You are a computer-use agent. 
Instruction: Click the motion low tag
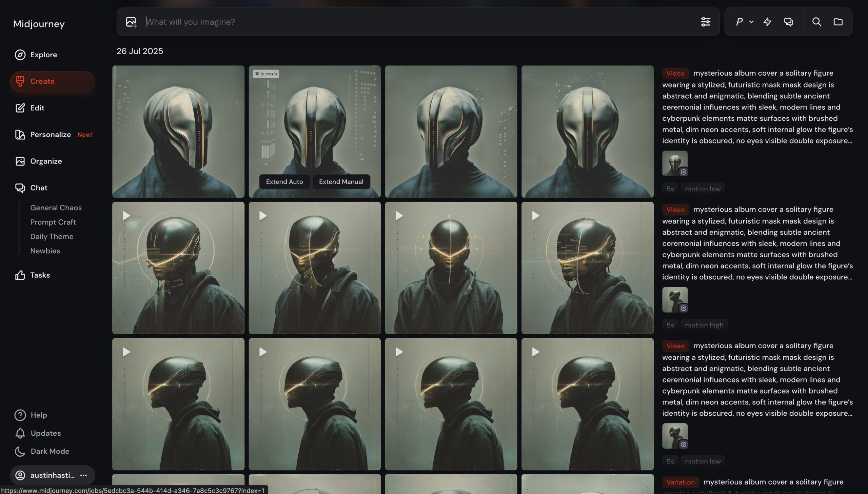702,189
